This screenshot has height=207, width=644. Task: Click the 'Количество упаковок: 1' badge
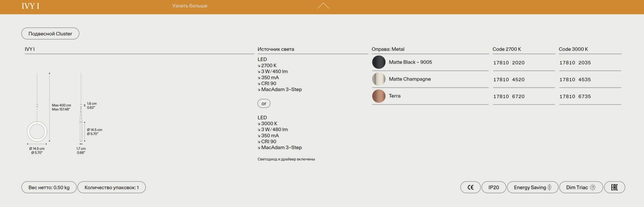click(x=111, y=188)
